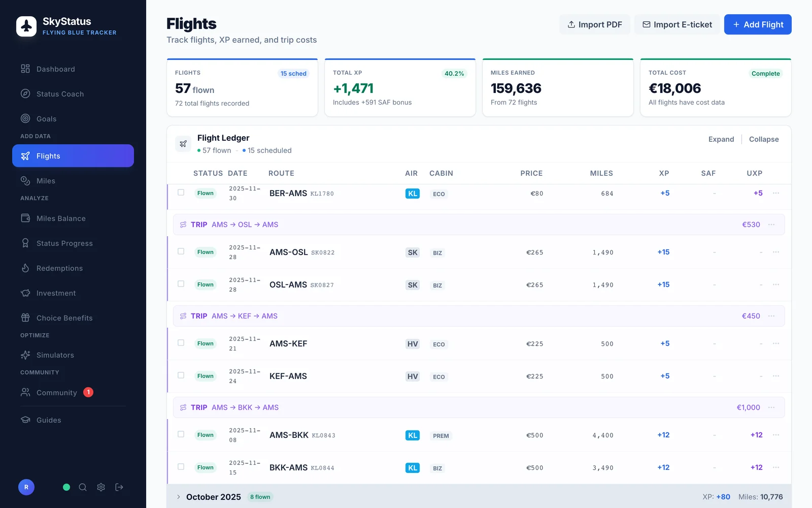Open options menu for AMS-BKK row
Image resolution: width=812 pixels, height=508 pixels.
[x=776, y=435]
